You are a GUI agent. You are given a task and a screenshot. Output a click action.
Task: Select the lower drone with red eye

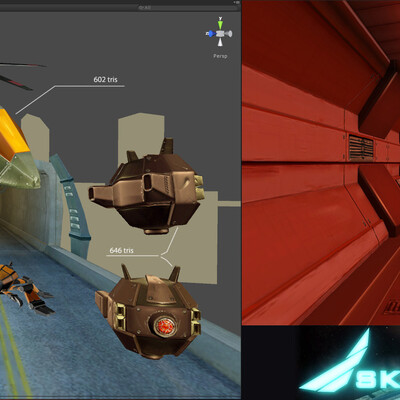[x=149, y=313]
